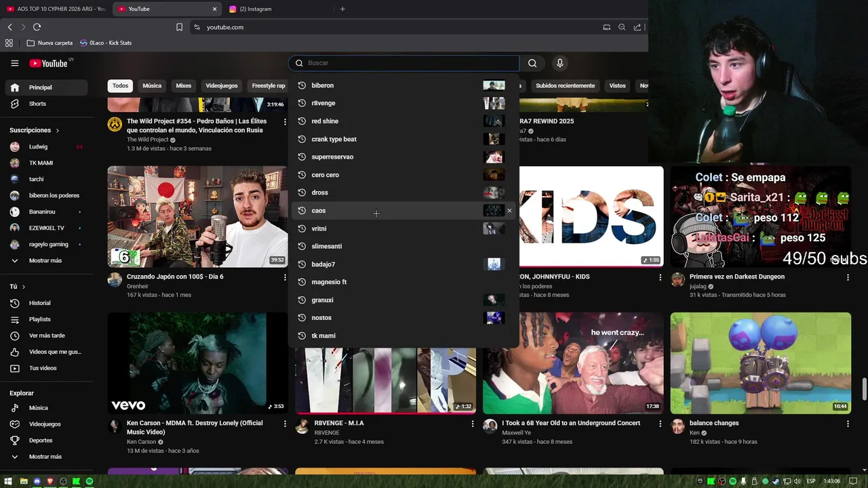Click the search magnifier button
The width and height of the screenshot is (868, 488).
coord(532,63)
